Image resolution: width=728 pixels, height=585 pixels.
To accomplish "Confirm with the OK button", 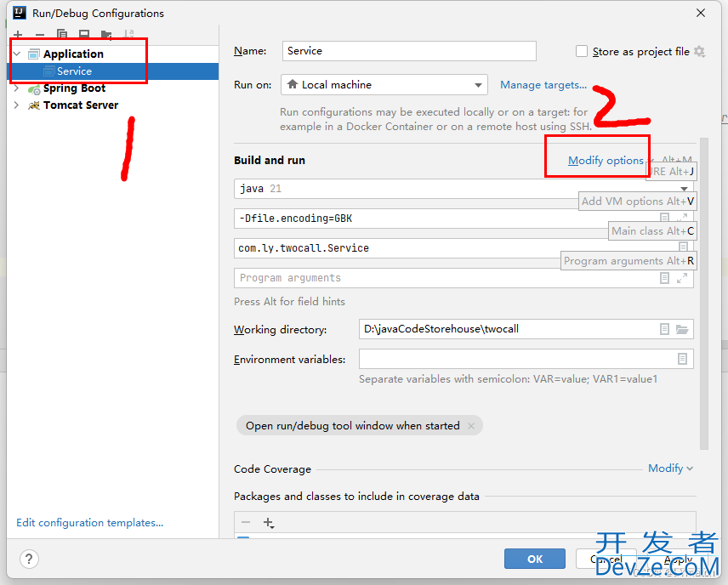I will [535, 559].
